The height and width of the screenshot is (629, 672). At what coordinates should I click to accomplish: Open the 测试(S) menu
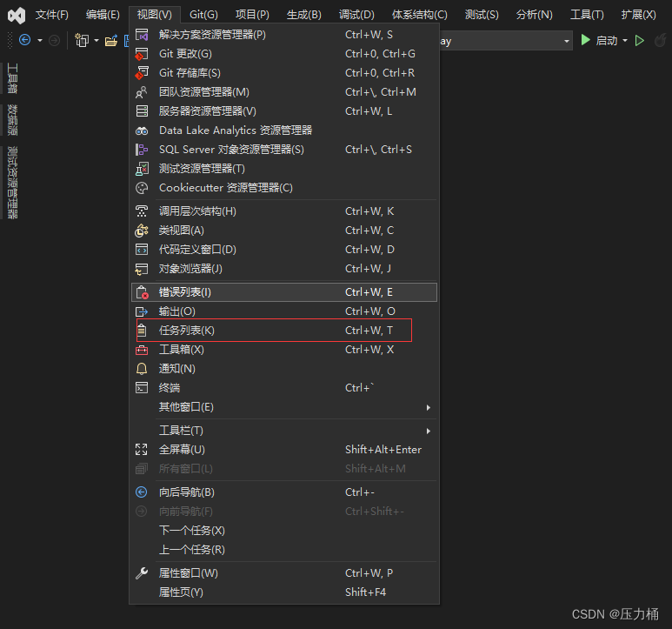click(x=482, y=15)
